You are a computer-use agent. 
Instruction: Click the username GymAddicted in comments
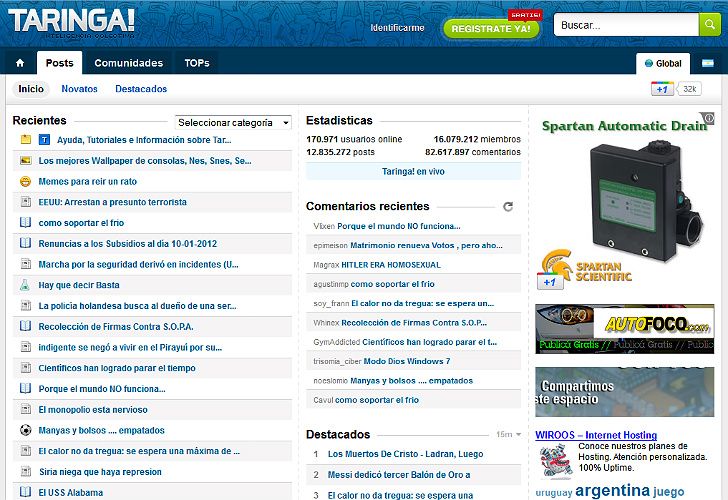(337, 342)
